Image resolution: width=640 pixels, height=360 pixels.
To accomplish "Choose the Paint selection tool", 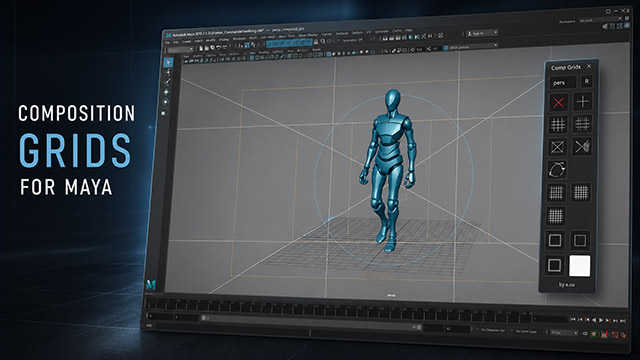I will pos(167,82).
